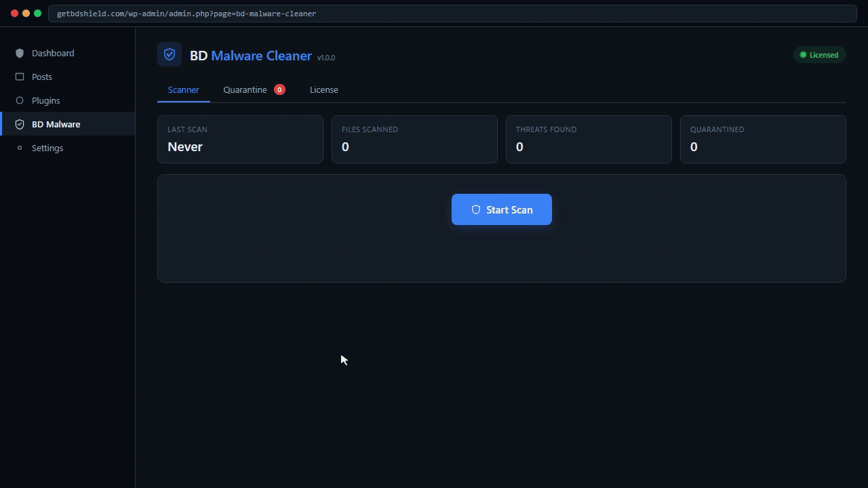Screen dimensions: 868x488
Task: Click the Plugins circle icon in sidebar
Action: [20, 100]
